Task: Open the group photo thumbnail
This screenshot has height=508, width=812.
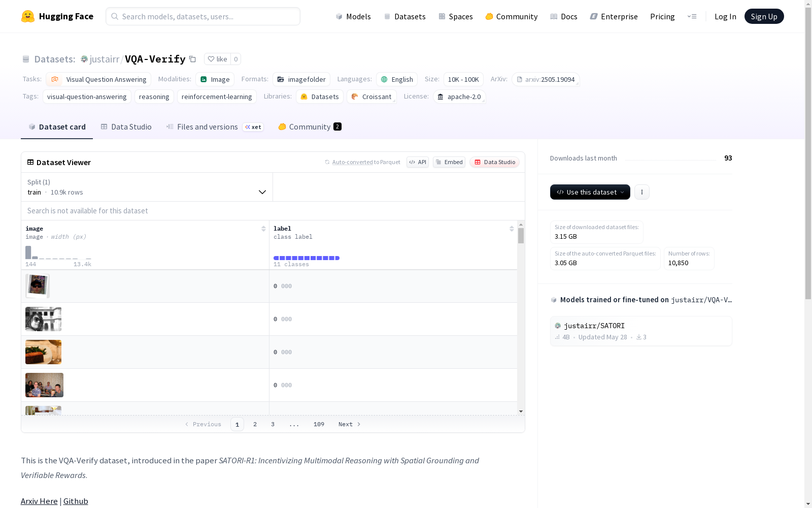Action: pyautogui.click(x=45, y=385)
